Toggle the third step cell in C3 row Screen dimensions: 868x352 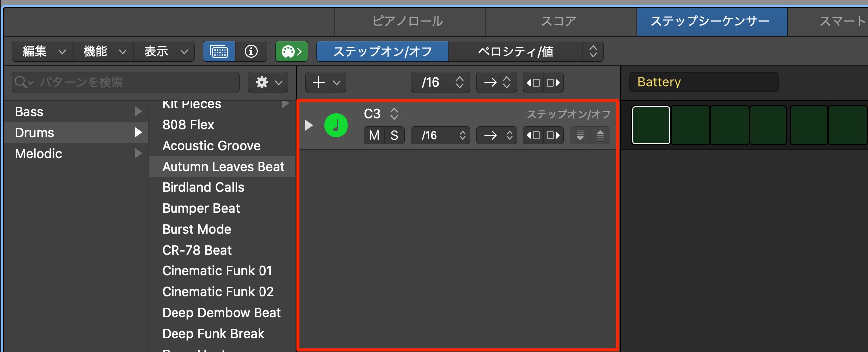pyautogui.click(x=730, y=125)
